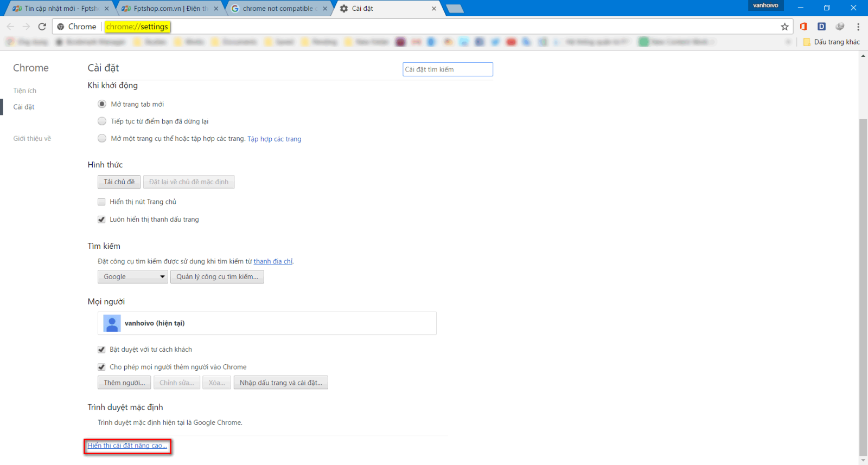Image resolution: width=868 pixels, height=465 pixels.
Task: Close the 'Tin cập nhật mới' tab
Action: point(106,9)
